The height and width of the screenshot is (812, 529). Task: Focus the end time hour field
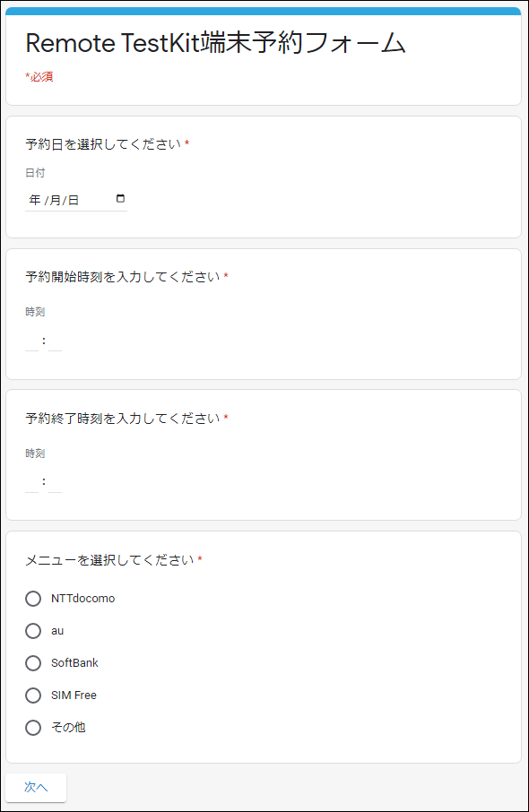tap(31, 483)
